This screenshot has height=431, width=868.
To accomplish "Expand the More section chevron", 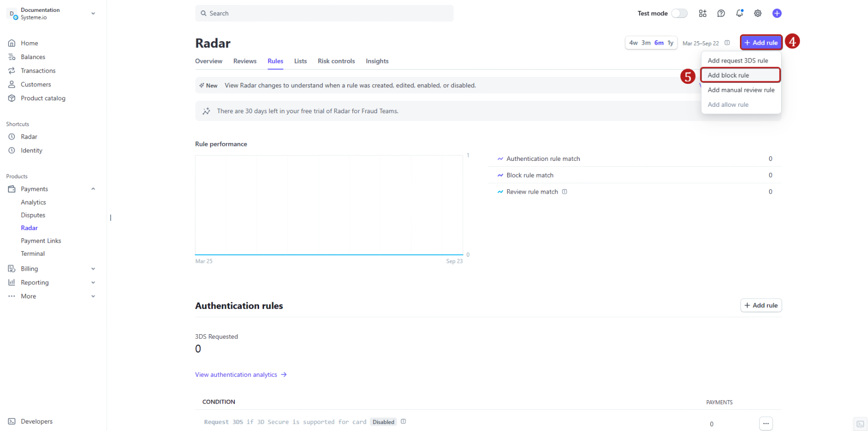I will [x=93, y=296].
